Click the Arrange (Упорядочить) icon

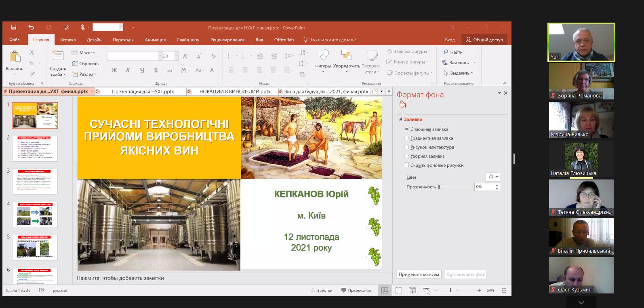click(346, 57)
